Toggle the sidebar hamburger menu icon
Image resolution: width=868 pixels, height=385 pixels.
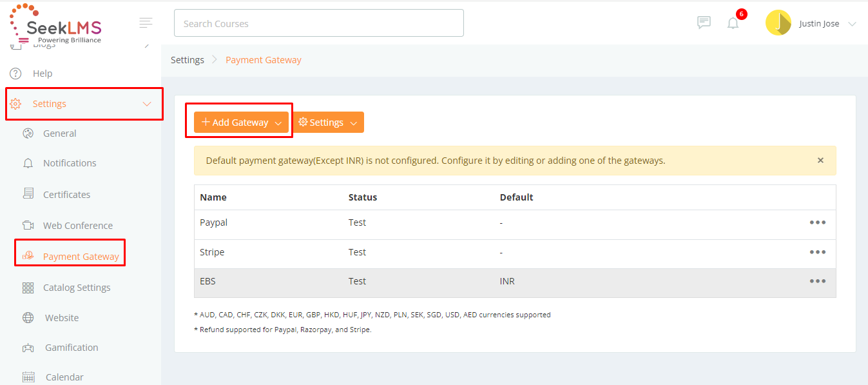pyautogui.click(x=146, y=23)
